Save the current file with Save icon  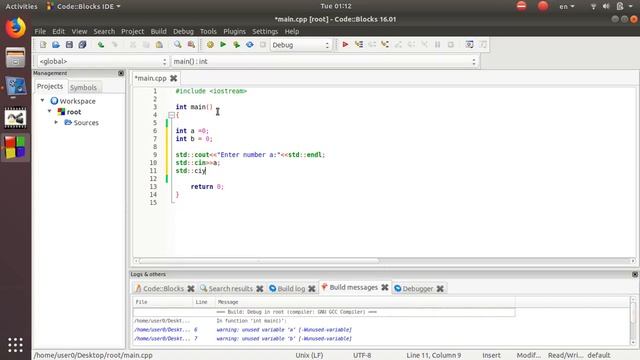coord(69,45)
